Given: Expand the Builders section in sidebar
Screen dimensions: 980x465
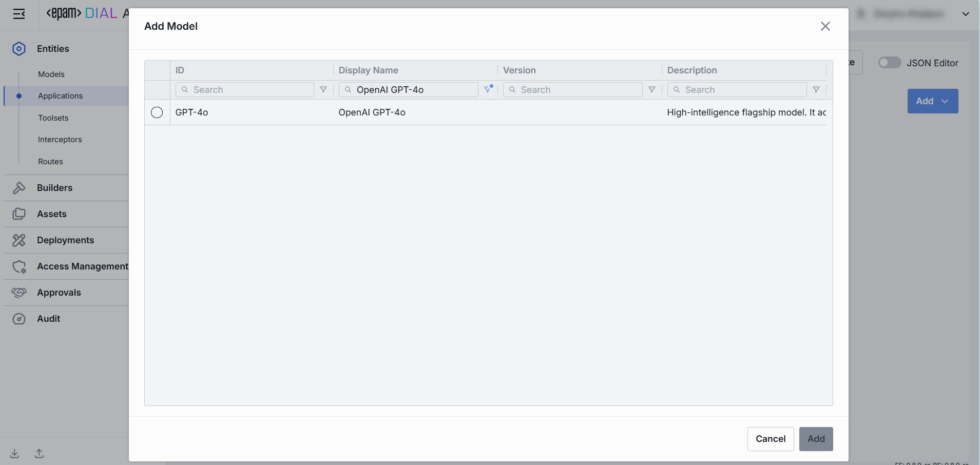Looking at the screenshot, I should (55, 188).
